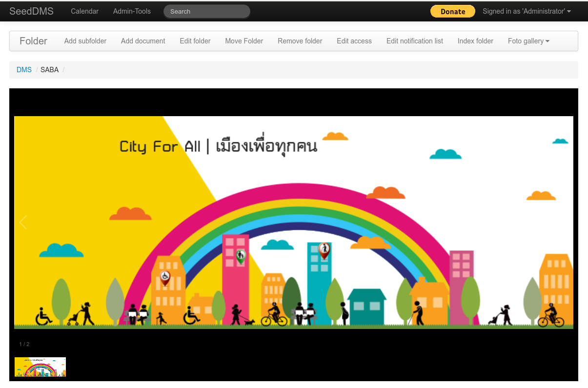Click Index folder
588x388 pixels.
(475, 41)
